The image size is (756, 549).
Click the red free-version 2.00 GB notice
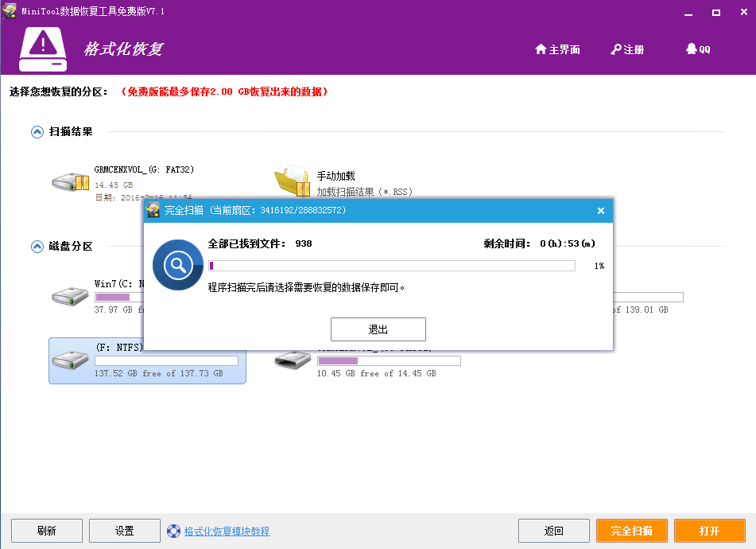pos(225,91)
